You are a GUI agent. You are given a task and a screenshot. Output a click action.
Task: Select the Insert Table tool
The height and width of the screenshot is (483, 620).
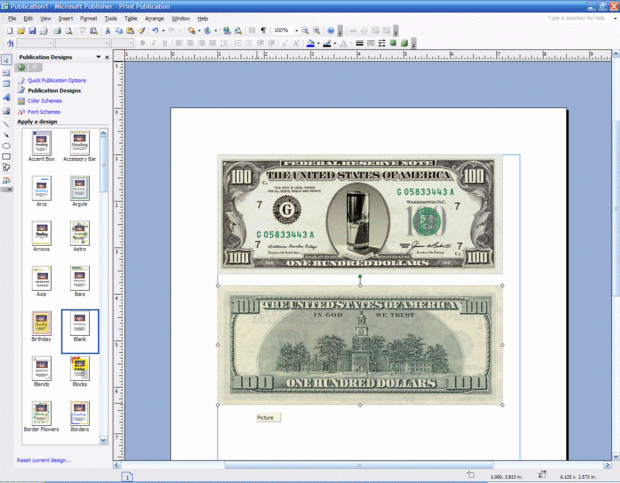[6, 85]
